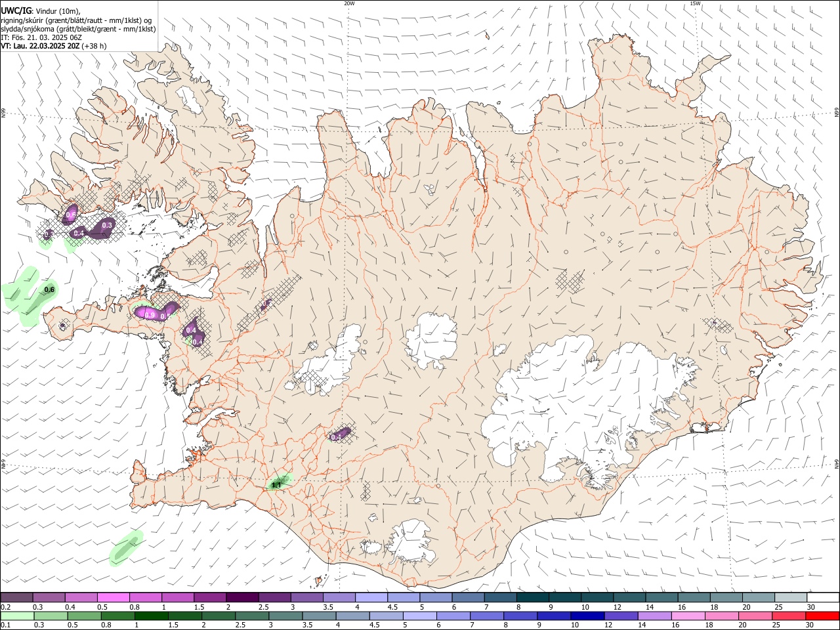Select the 'rigning/skúrir' legend description line
The image size is (840, 630).
pos(76,20)
